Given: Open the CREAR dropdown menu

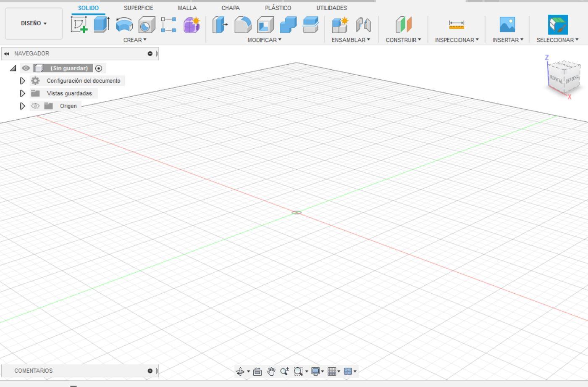Looking at the screenshot, I should click(135, 40).
